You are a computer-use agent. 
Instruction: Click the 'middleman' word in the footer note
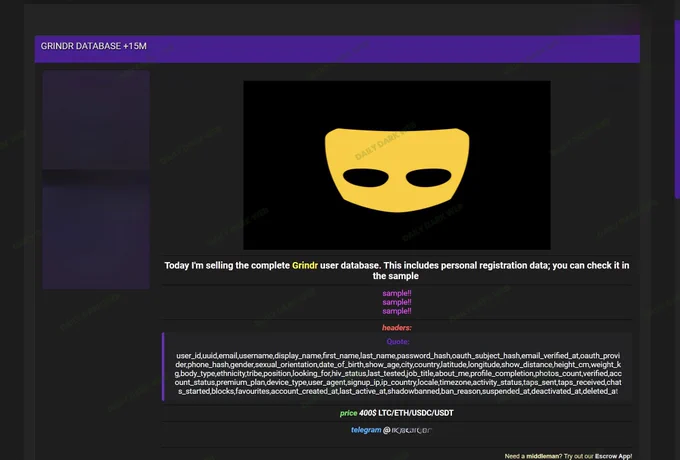[542, 456]
